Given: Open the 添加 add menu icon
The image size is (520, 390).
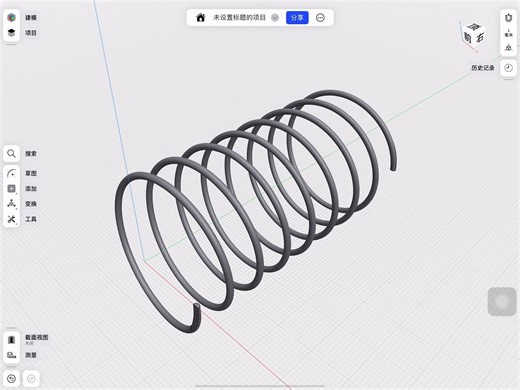Looking at the screenshot, I should click(11, 189).
